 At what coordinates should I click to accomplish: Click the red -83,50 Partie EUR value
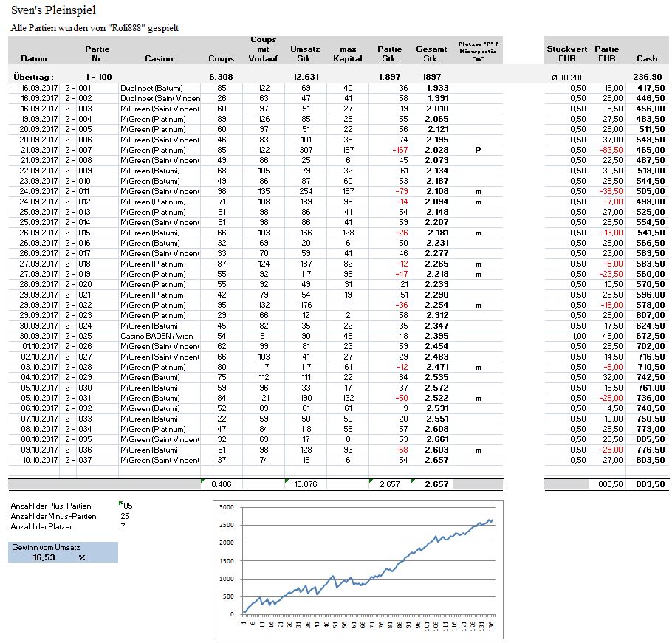tap(606, 150)
